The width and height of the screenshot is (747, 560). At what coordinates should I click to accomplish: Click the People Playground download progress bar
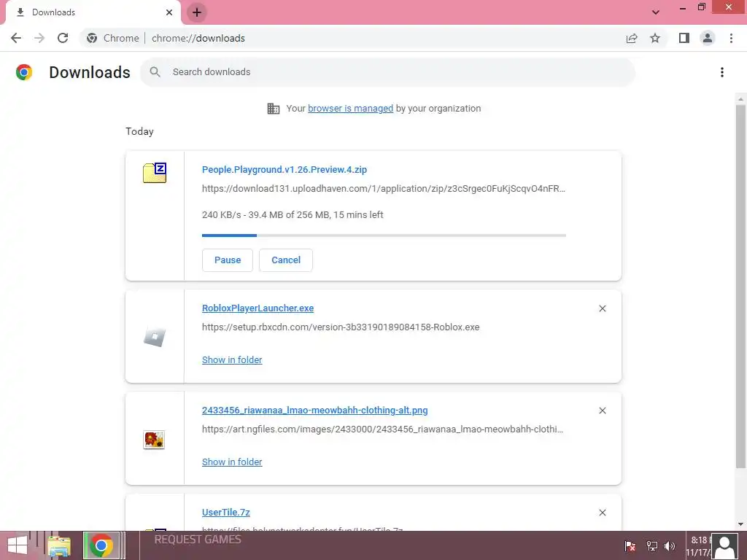tap(384, 236)
